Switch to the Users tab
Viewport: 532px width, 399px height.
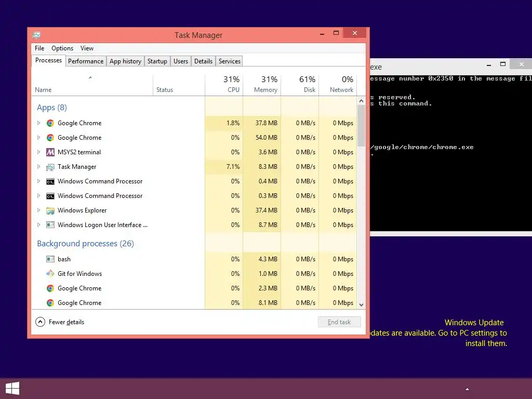(180, 61)
